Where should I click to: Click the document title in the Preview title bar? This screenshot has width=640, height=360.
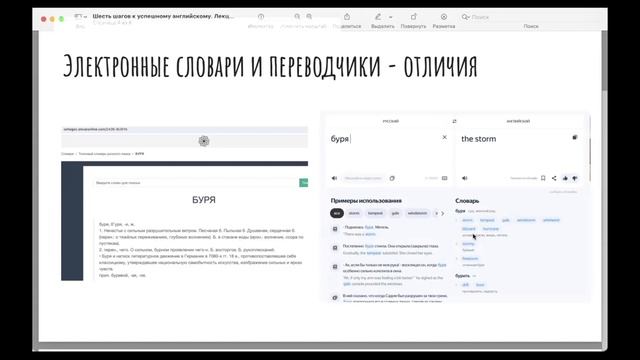tap(163, 16)
